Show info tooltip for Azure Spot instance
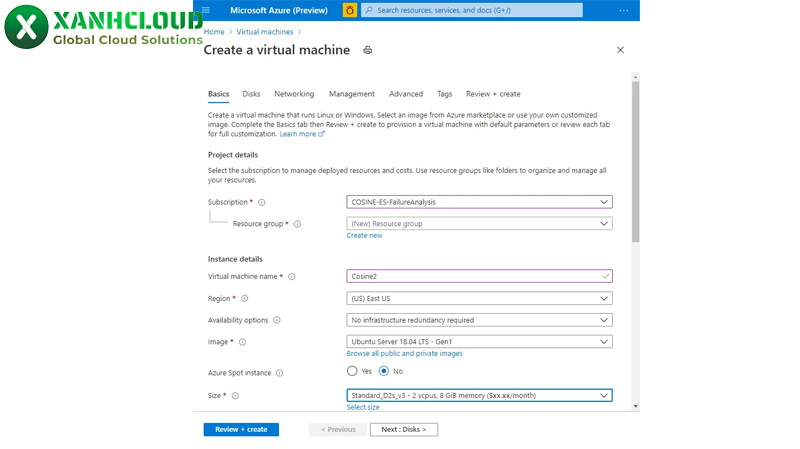 coord(280,373)
